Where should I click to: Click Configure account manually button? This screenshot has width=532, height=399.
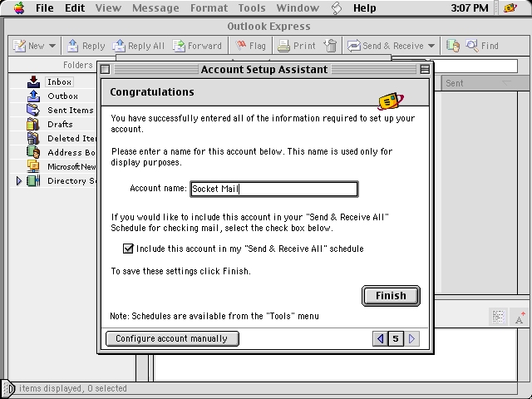[x=172, y=338]
